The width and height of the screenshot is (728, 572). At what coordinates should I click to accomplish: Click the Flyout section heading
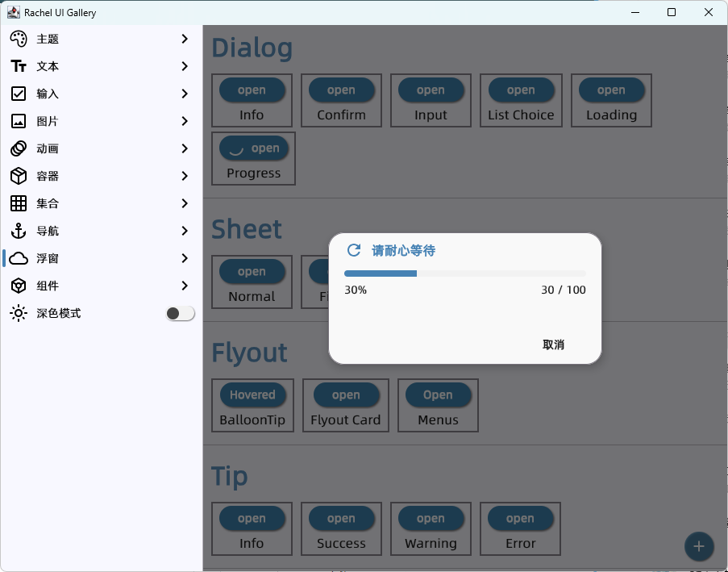coord(249,353)
